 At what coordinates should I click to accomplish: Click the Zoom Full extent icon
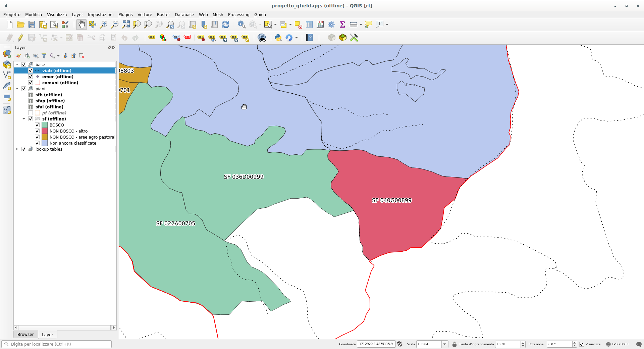(126, 24)
